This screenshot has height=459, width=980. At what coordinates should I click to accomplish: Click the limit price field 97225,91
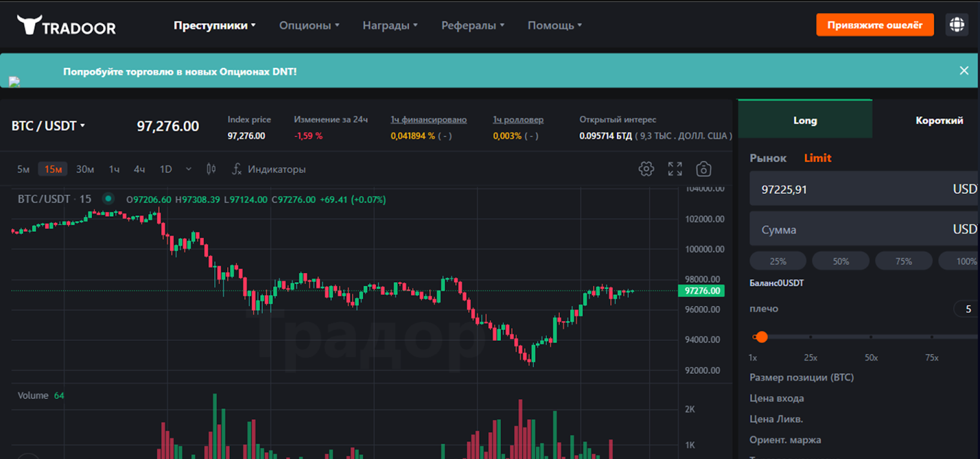(864, 188)
